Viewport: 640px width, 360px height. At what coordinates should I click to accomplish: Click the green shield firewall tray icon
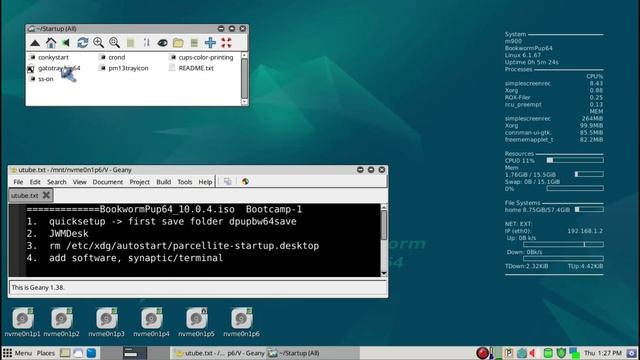click(561, 353)
